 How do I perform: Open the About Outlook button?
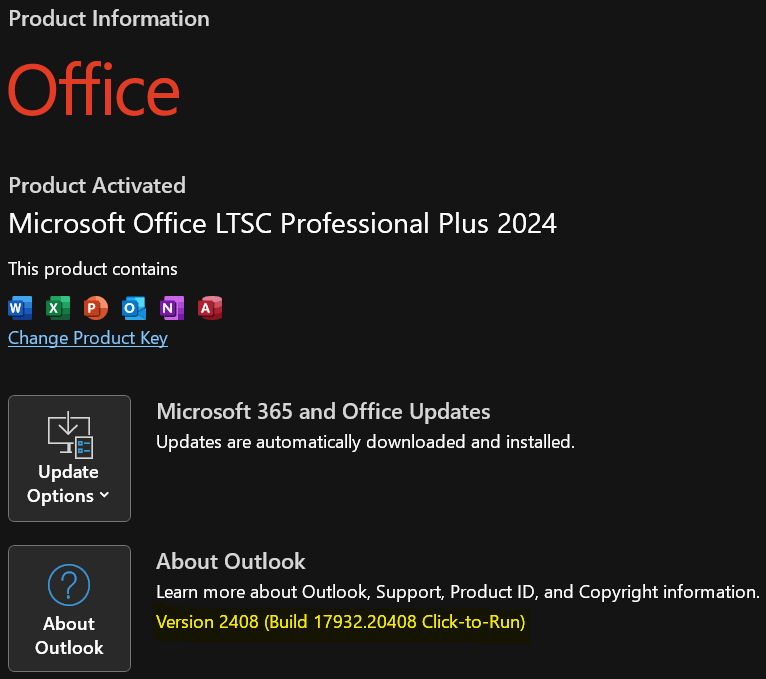pyautogui.click(x=69, y=608)
